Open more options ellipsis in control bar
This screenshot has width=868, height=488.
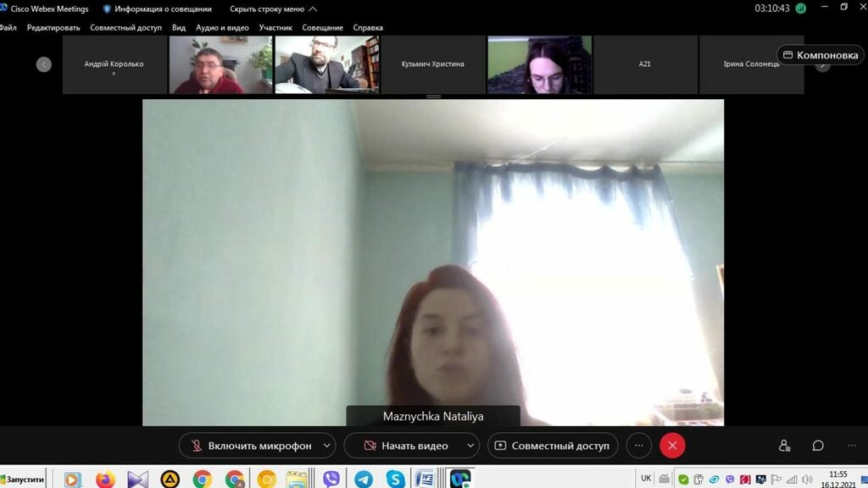pyautogui.click(x=639, y=446)
